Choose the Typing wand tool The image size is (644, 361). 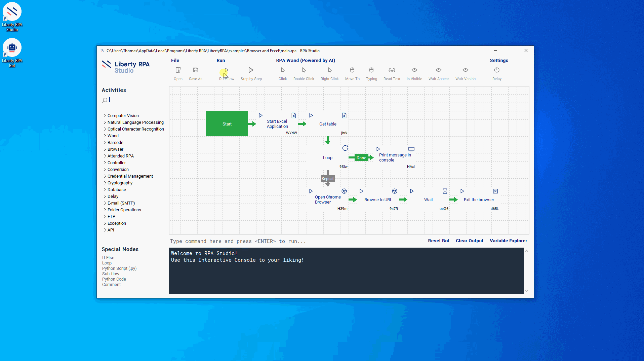[x=371, y=70]
